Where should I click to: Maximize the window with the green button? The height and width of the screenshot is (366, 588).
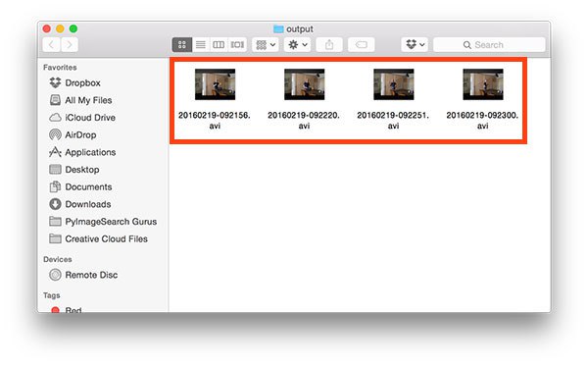73,28
